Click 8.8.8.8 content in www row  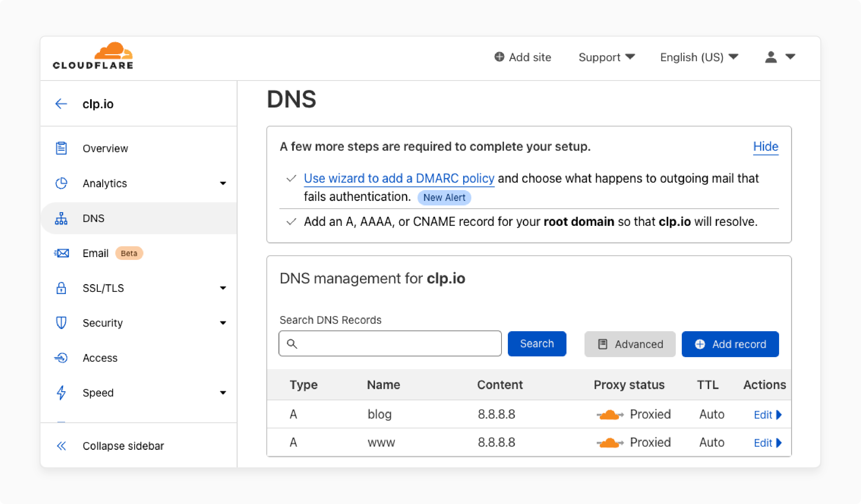tap(496, 443)
